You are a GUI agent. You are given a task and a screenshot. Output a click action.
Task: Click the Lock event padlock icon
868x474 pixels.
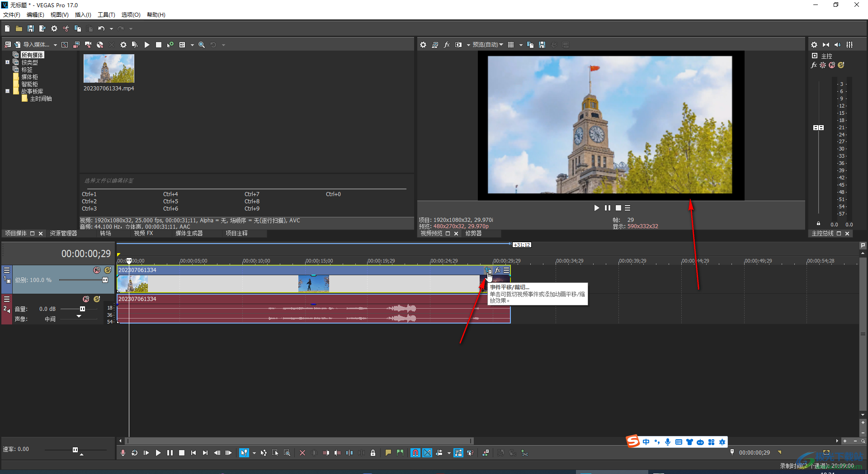coord(373,453)
